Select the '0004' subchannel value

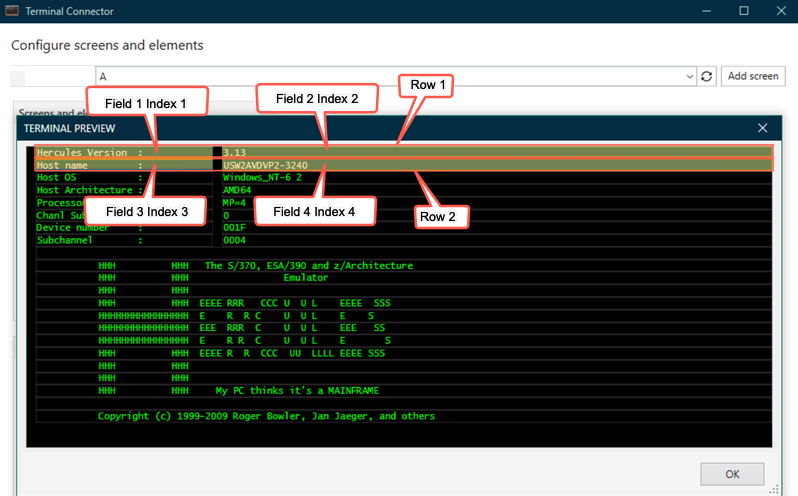[497, 240]
